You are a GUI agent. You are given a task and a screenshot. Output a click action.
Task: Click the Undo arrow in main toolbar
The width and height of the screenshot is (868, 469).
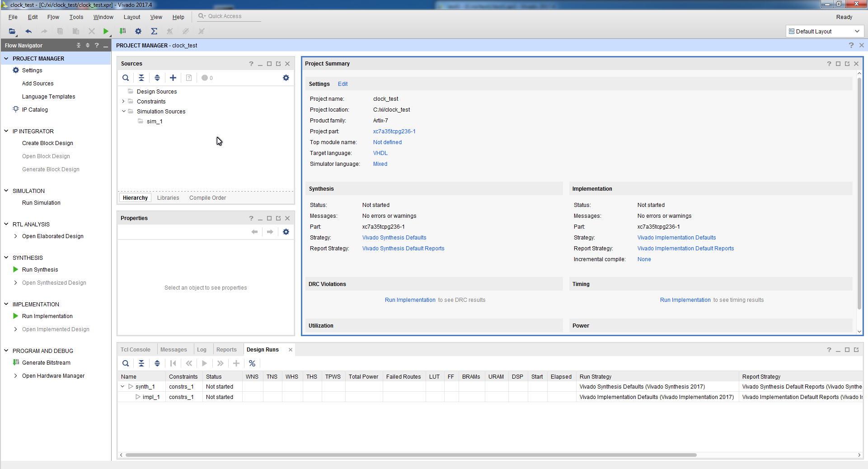tap(28, 31)
